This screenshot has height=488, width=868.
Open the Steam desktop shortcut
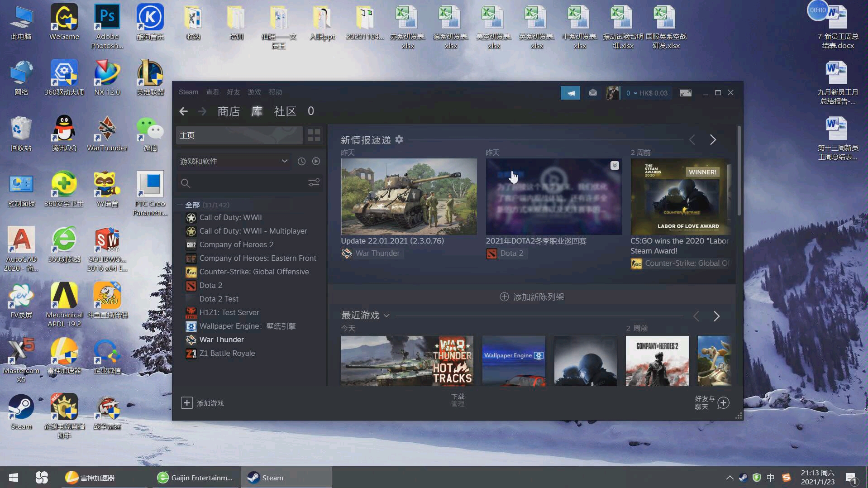click(21, 412)
